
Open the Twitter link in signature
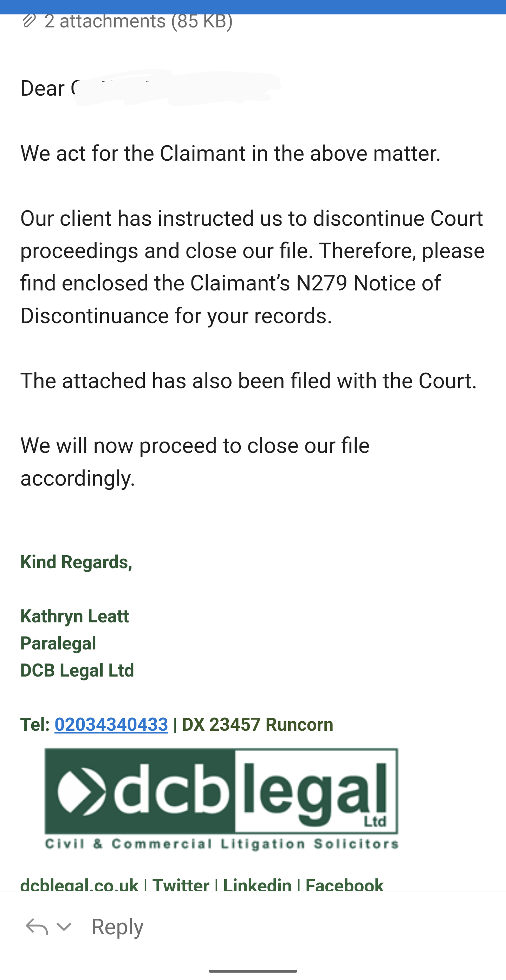tap(181, 885)
